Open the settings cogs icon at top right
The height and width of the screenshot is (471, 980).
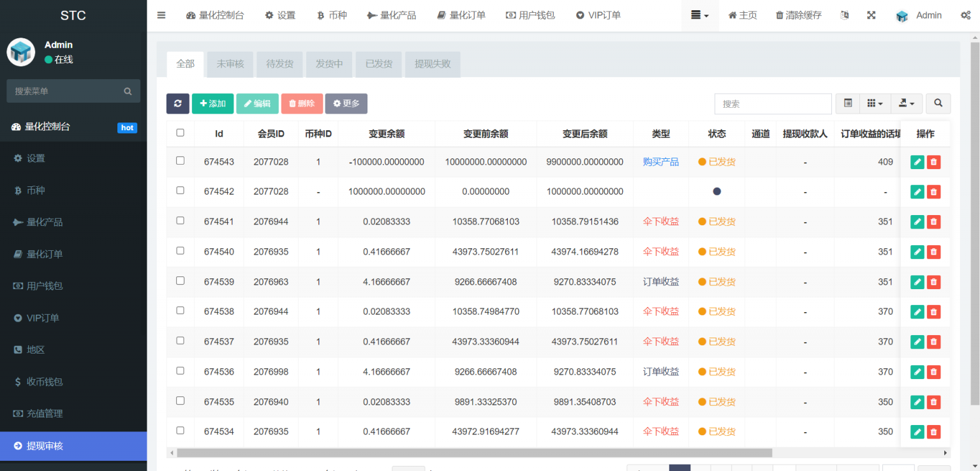point(966,15)
